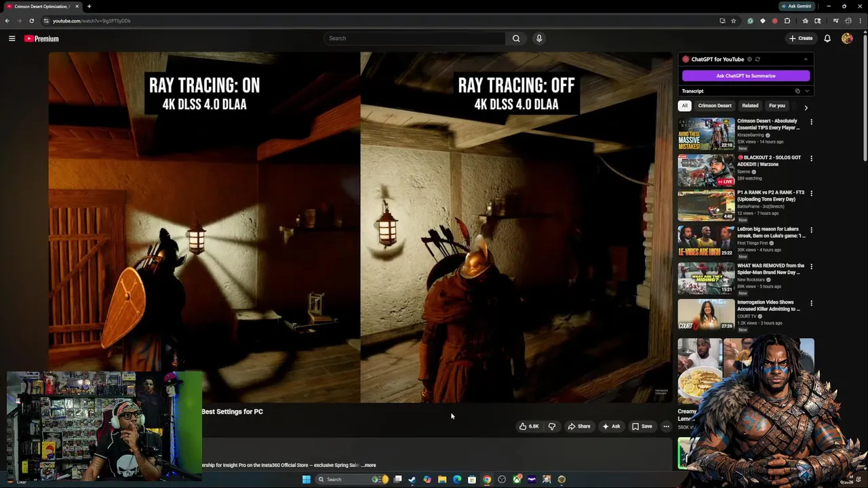
Task: Open options menu for Spider-Man video
Action: (811, 267)
